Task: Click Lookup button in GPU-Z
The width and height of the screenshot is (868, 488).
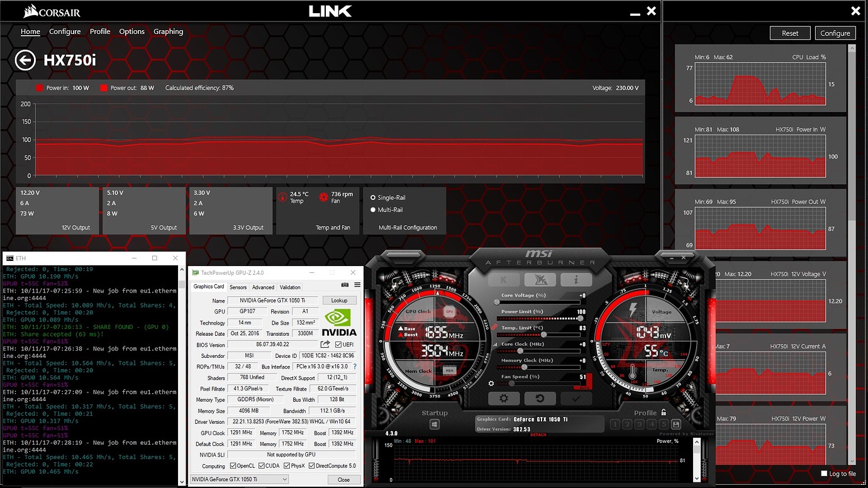Action: click(339, 301)
